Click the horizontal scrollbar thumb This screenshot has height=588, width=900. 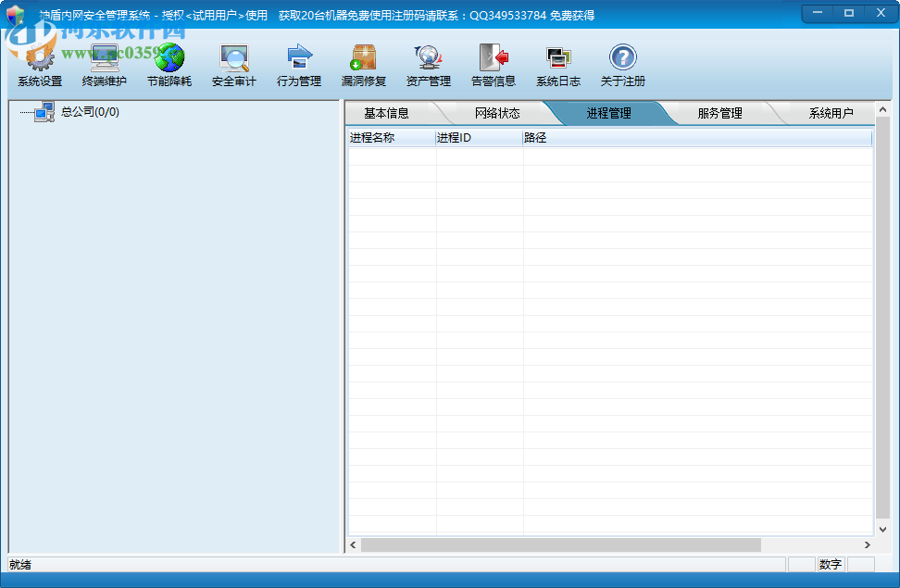click(x=561, y=544)
